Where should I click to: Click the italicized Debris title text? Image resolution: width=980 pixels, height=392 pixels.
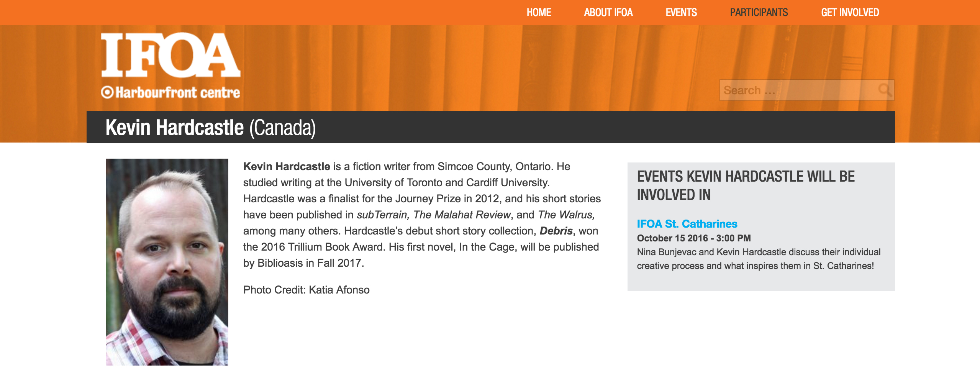tap(555, 231)
